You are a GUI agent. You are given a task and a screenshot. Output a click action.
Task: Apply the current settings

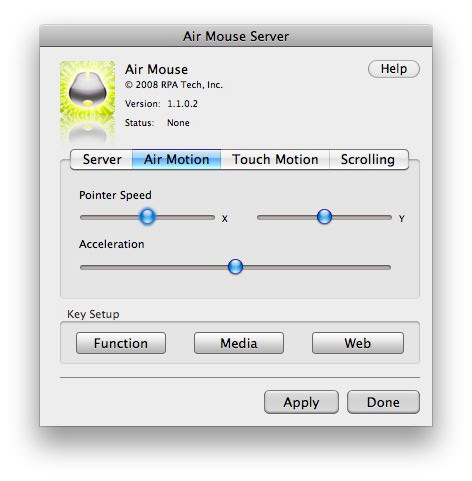click(301, 402)
